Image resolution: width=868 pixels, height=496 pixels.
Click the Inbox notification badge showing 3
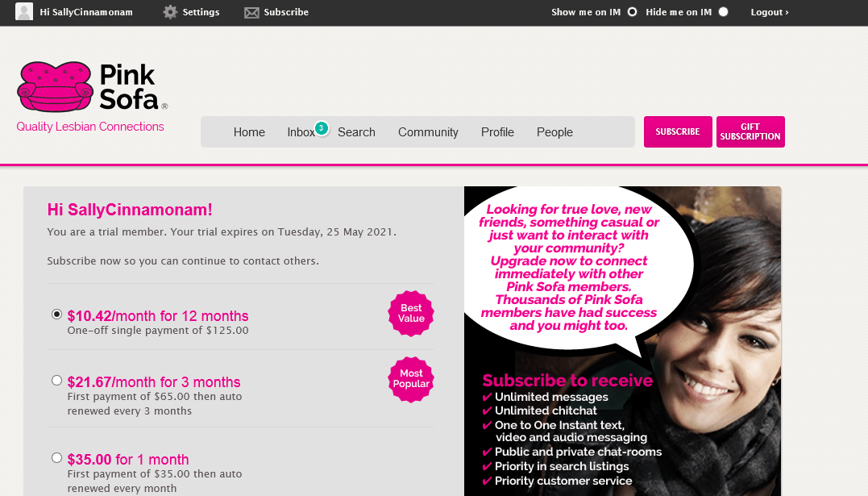coord(321,128)
